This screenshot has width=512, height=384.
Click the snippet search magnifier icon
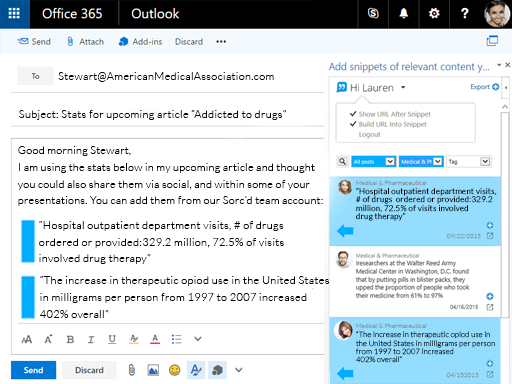pos(342,162)
